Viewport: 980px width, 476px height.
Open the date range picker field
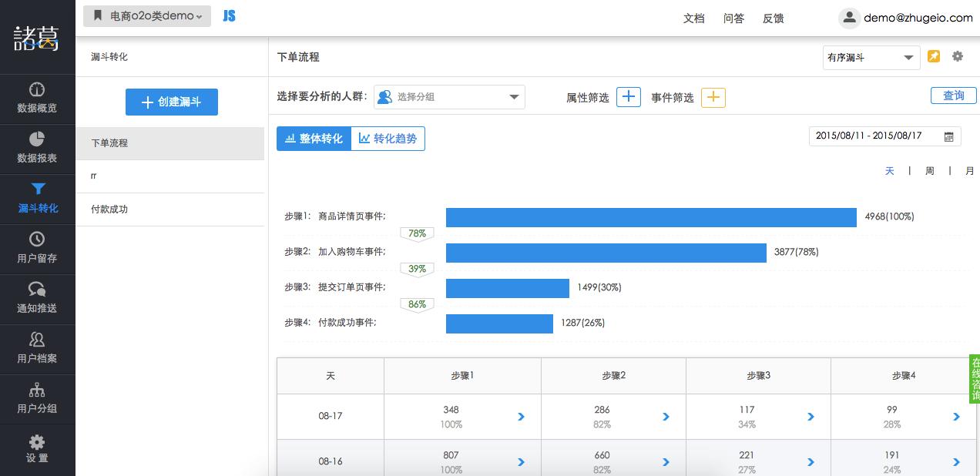(884, 136)
